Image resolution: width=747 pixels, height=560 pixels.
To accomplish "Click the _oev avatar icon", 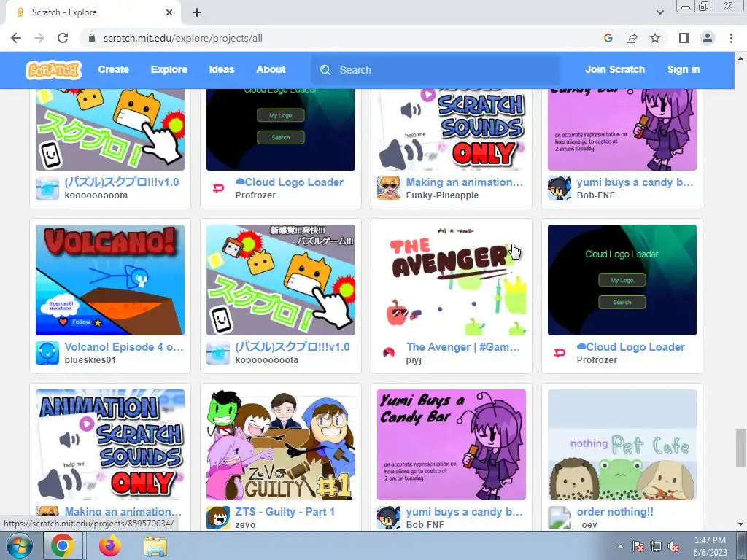I will pos(560,518).
